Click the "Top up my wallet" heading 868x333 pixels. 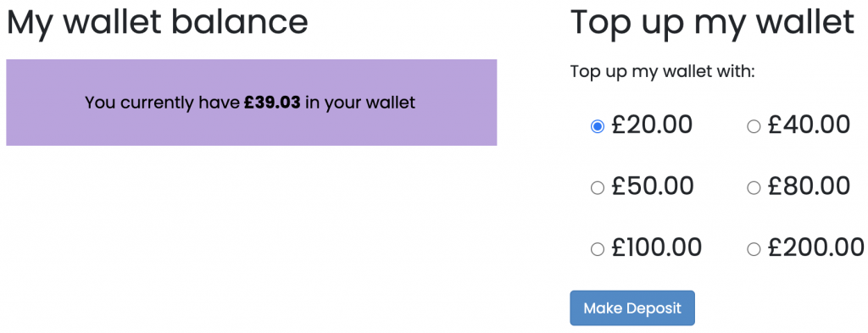click(712, 23)
